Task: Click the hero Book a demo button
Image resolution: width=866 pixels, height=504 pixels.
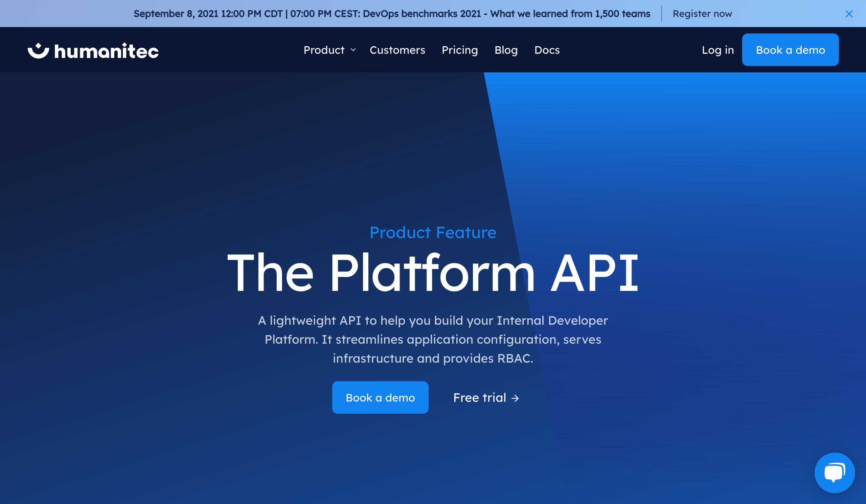Action: [x=380, y=397]
